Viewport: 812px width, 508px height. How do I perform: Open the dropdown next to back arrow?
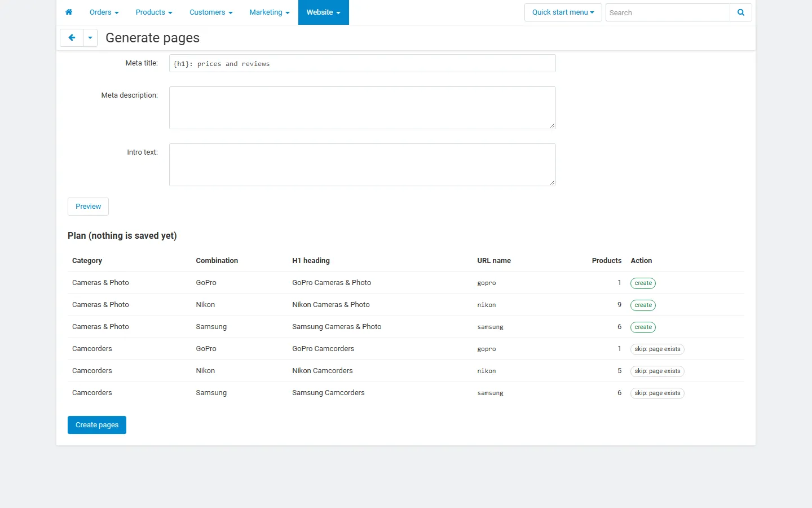click(90, 38)
